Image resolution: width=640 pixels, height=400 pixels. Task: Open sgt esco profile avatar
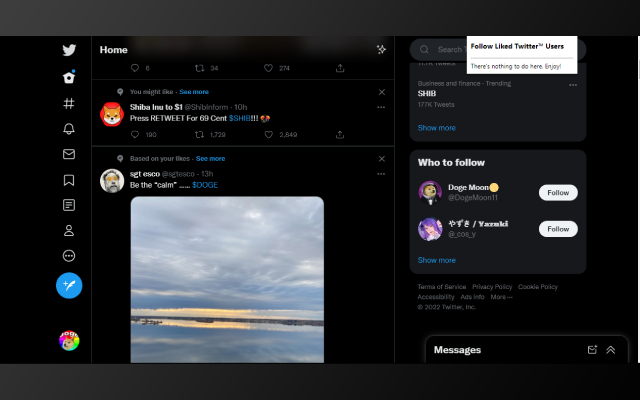(112, 181)
